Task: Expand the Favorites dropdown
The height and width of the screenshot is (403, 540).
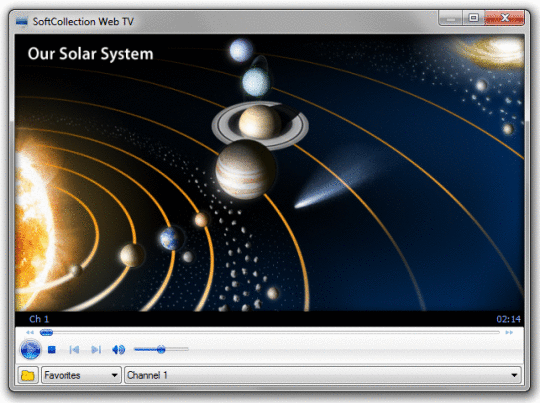Action: pyautogui.click(x=81, y=375)
